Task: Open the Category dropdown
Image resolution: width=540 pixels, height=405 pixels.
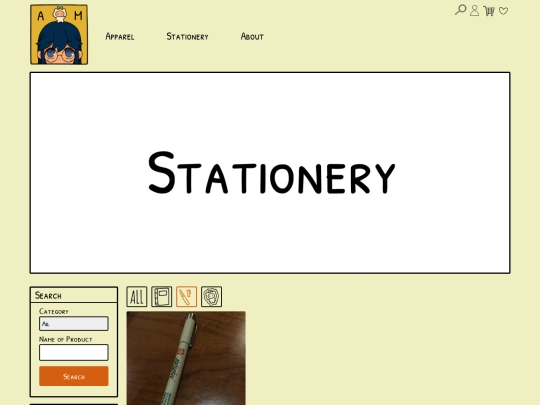Action: point(74,324)
